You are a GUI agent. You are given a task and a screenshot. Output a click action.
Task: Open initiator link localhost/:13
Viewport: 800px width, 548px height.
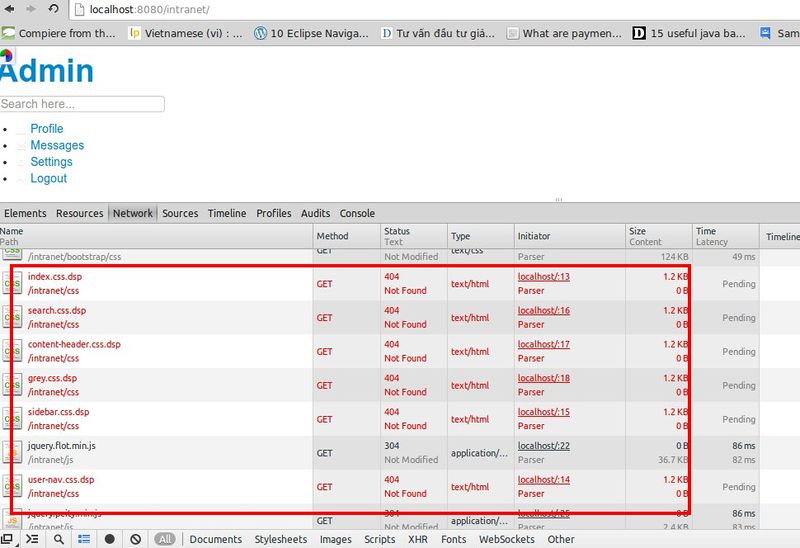tap(543, 277)
